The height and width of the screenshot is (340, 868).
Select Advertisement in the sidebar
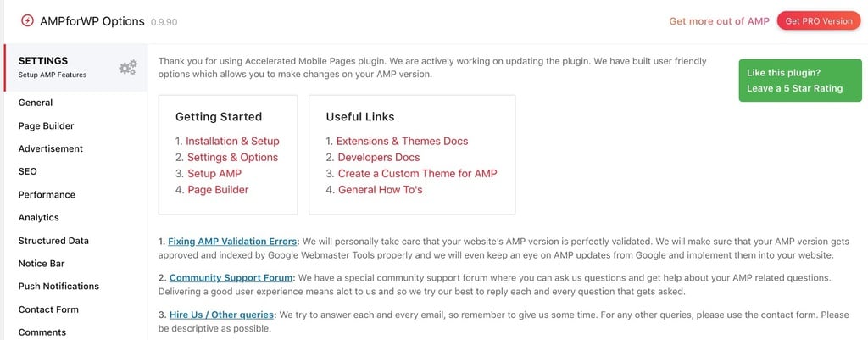[x=50, y=148]
